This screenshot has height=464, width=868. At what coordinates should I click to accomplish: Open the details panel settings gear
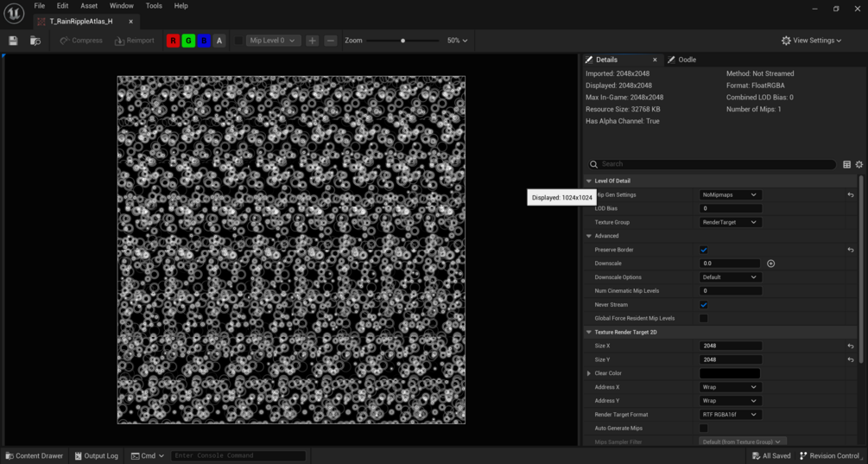pyautogui.click(x=859, y=164)
